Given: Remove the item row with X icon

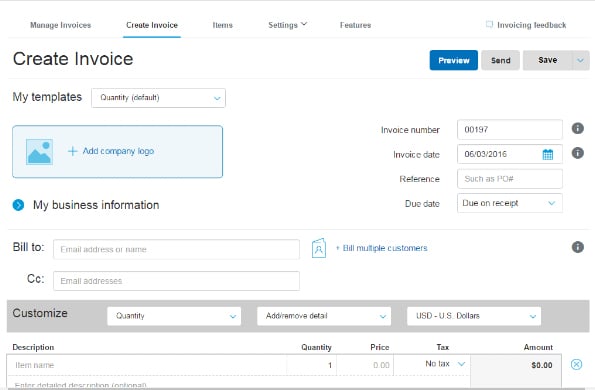Looking at the screenshot, I should coord(576,365).
